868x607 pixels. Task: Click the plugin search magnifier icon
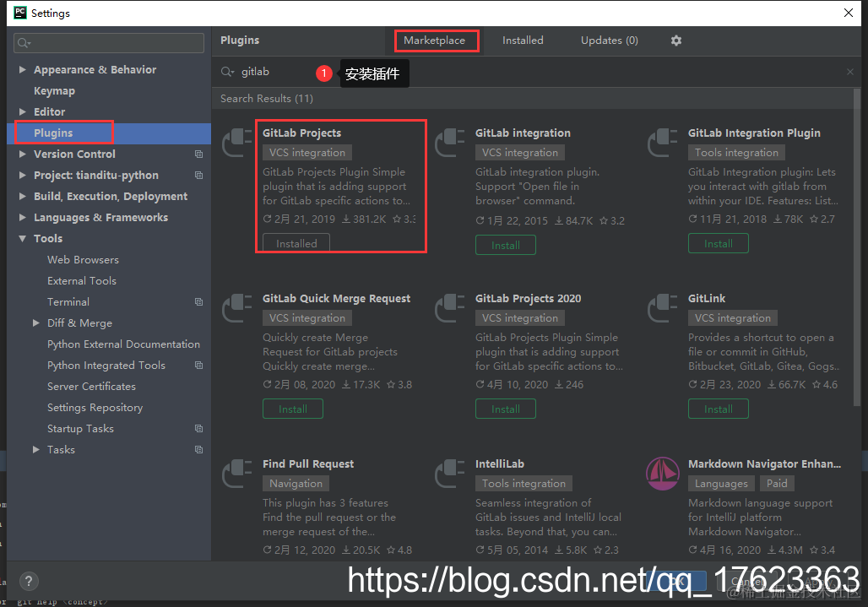tap(227, 72)
